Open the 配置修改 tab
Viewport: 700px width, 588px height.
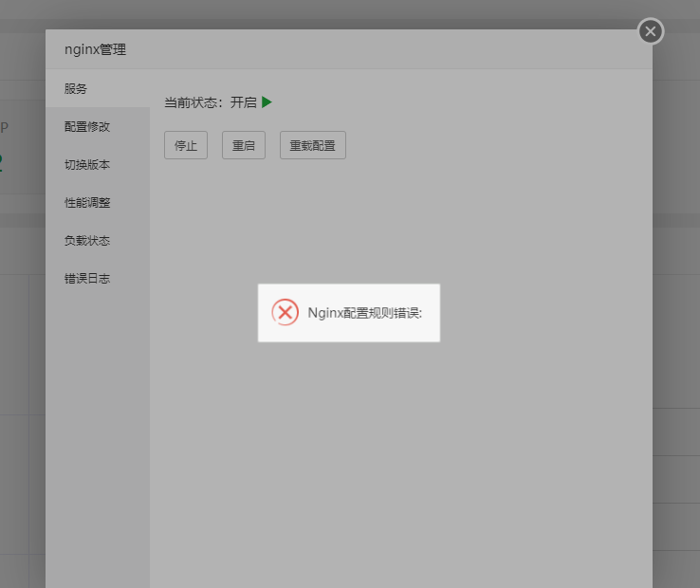point(98,127)
